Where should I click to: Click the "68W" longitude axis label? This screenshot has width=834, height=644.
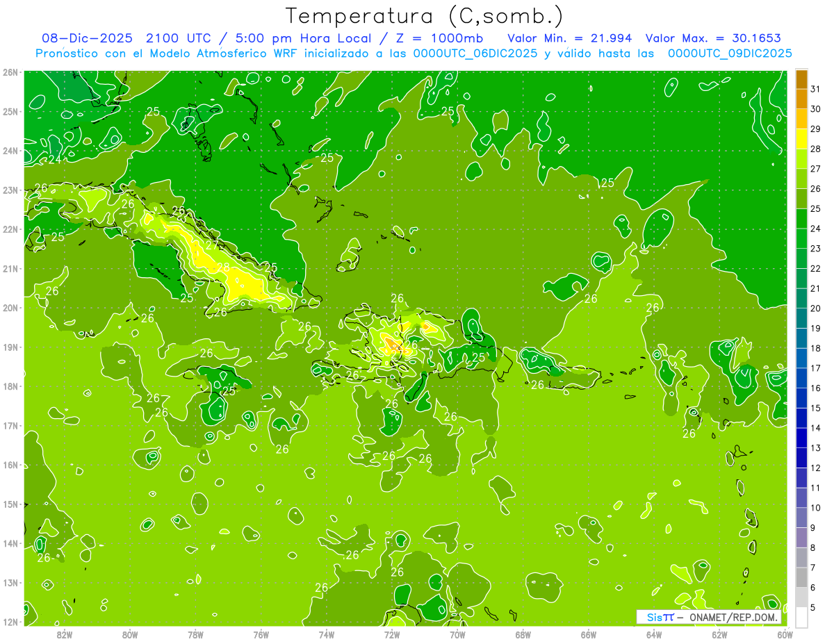click(x=523, y=634)
